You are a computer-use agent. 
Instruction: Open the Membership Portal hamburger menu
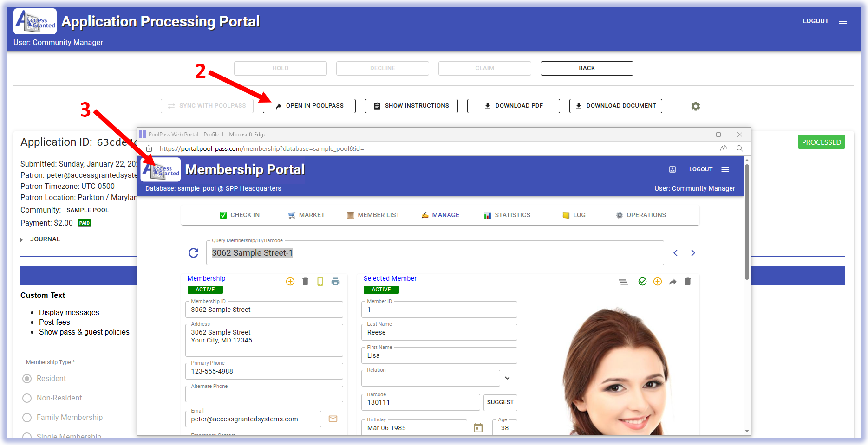(x=725, y=169)
